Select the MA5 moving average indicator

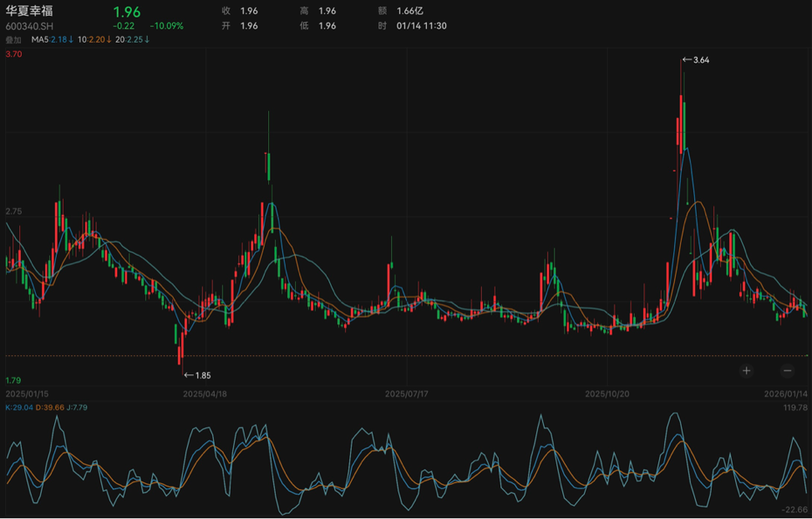(52, 39)
